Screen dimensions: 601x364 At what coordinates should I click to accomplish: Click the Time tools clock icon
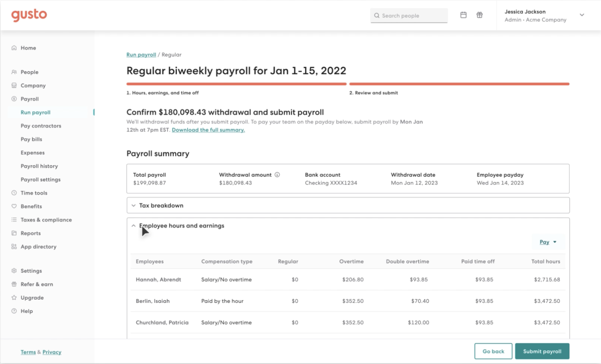click(14, 193)
